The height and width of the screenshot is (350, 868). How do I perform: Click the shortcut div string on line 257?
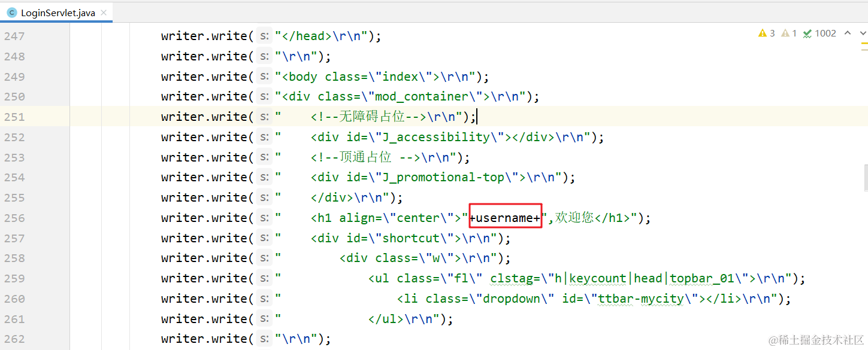(x=386, y=239)
